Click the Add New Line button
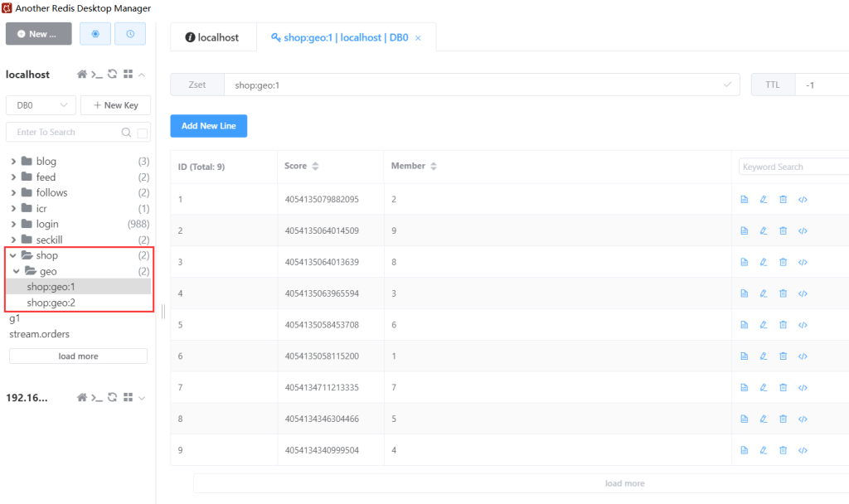Image resolution: width=849 pixels, height=504 pixels. [208, 126]
